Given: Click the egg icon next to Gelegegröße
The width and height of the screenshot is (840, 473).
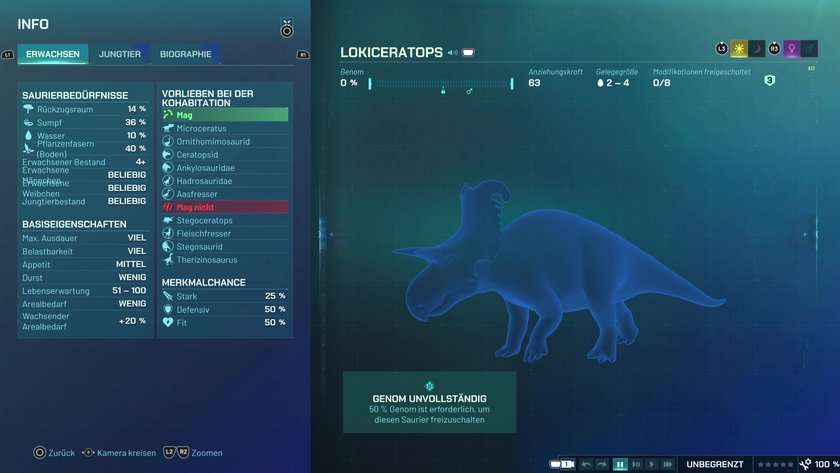Looking at the screenshot, I should [x=600, y=83].
